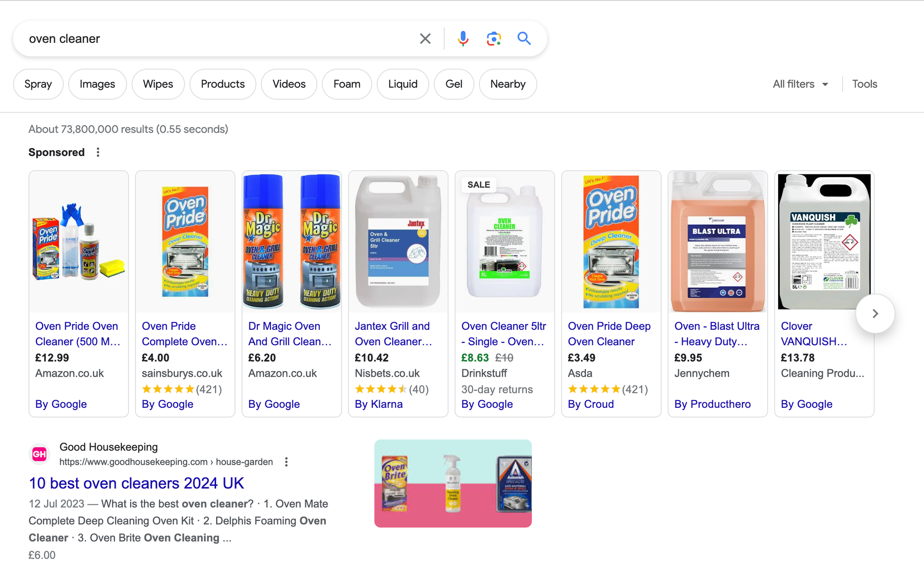Select the Foam filter chip

click(x=346, y=84)
